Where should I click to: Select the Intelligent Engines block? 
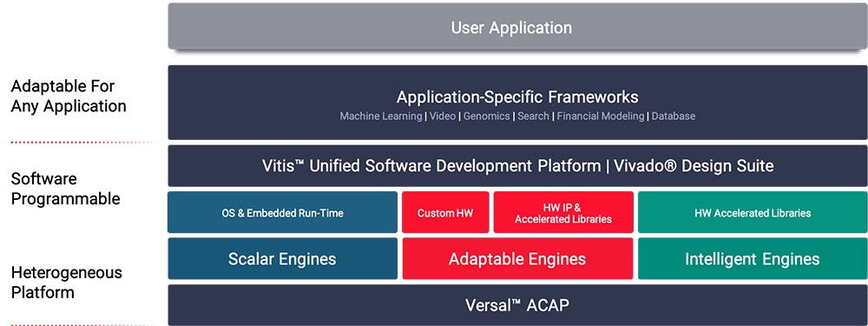tap(753, 259)
